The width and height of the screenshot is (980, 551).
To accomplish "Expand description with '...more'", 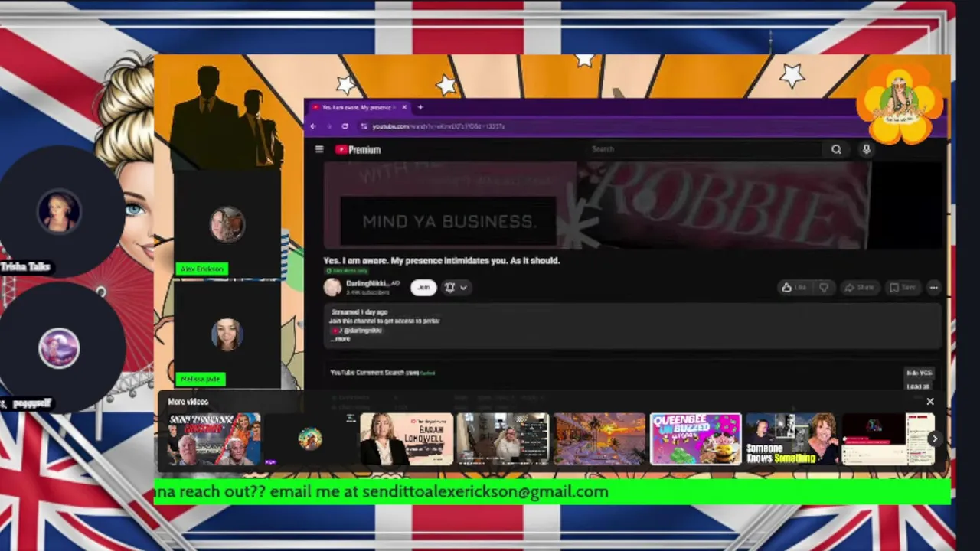I will [341, 339].
